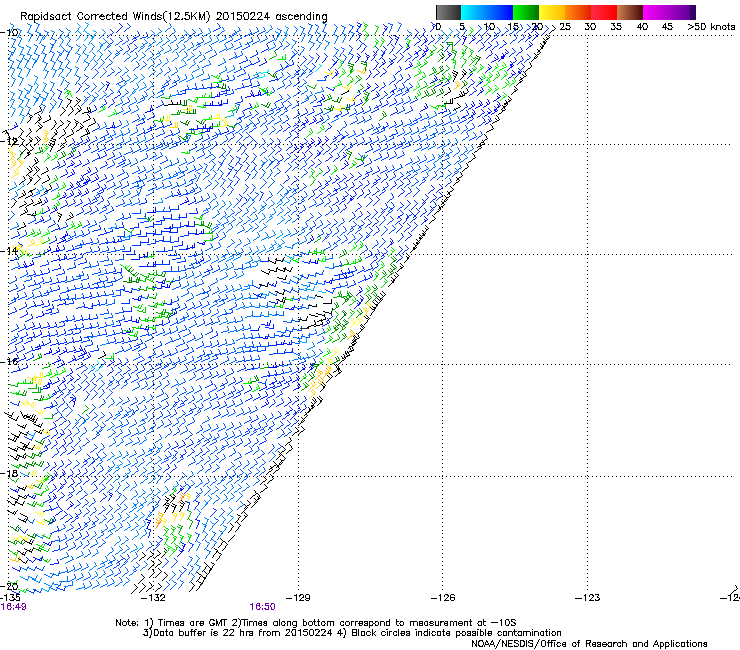This screenshot has height=650, width=740.
Task: Click the 'Data buffer is 22 hrs' note line
Action: (352, 633)
